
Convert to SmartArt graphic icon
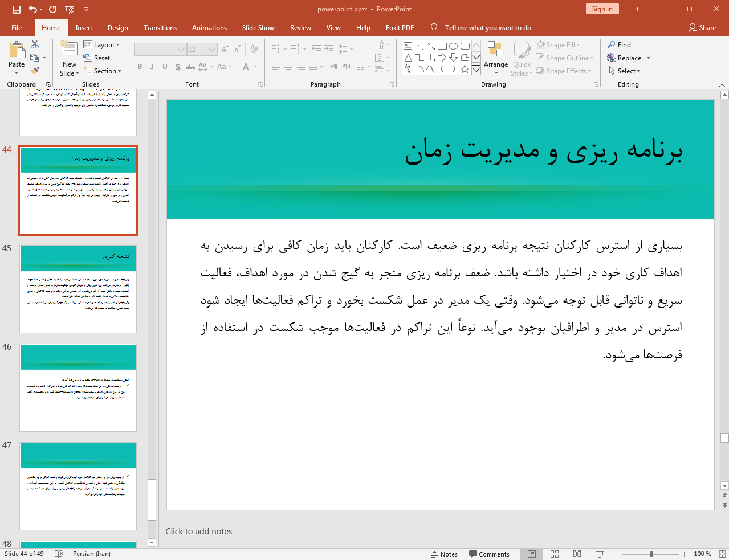coord(382,70)
